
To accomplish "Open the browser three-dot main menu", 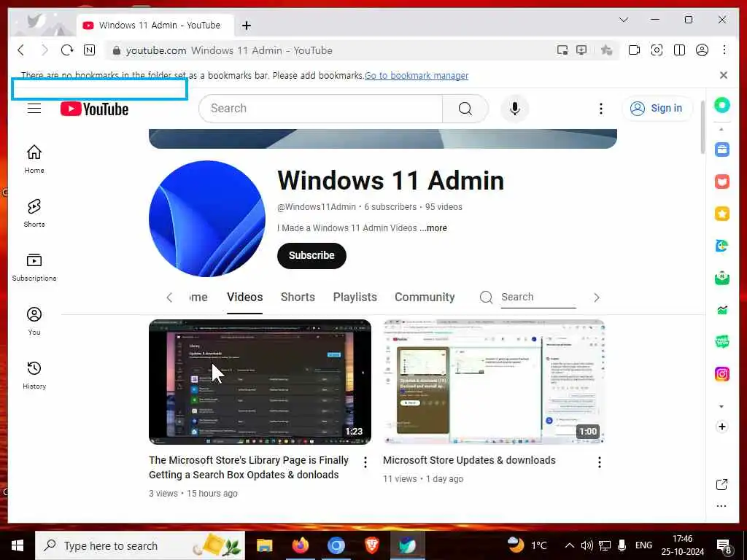I will click(x=724, y=50).
